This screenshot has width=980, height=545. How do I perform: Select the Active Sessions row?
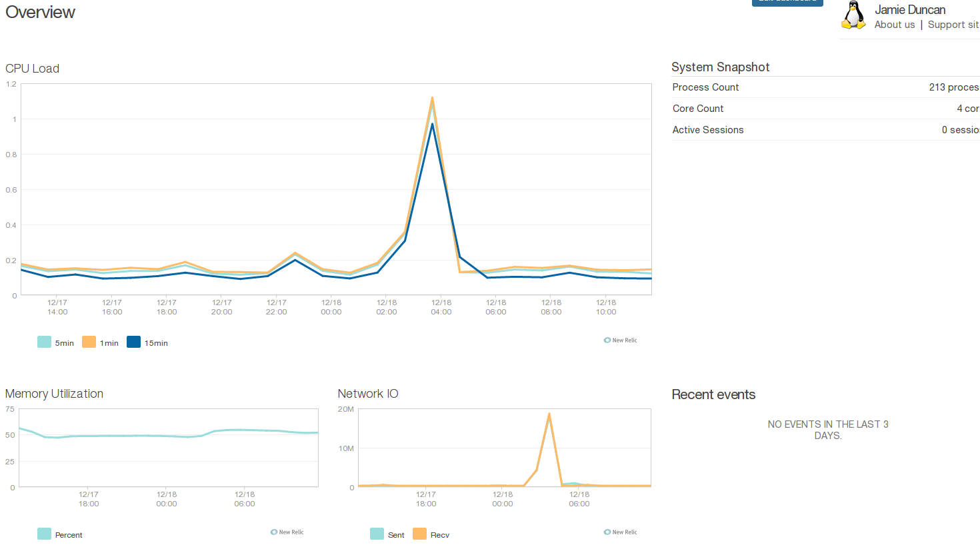tap(825, 130)
